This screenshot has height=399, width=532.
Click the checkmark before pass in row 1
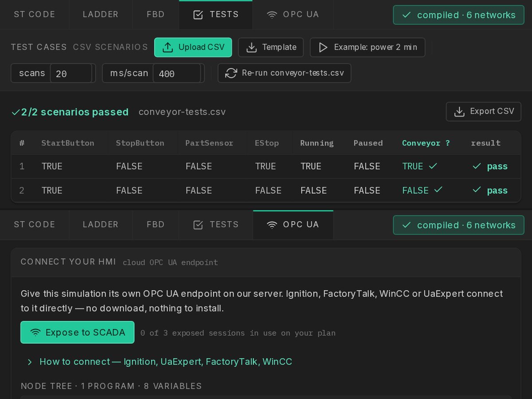click(x=477, y=166)
